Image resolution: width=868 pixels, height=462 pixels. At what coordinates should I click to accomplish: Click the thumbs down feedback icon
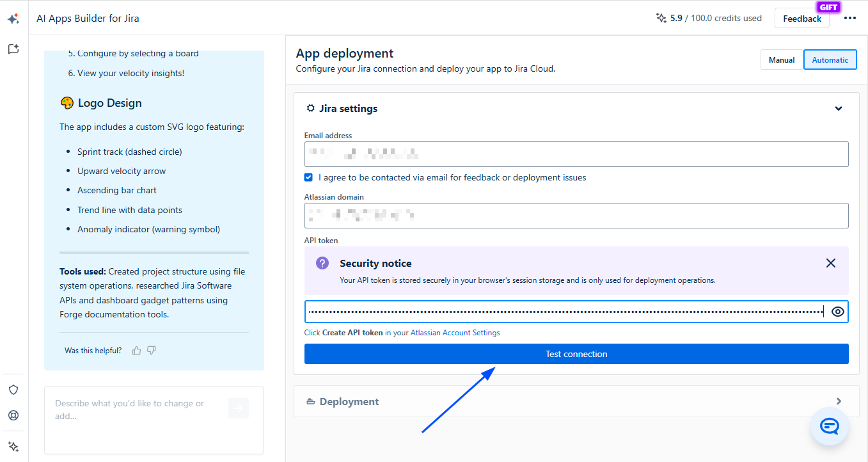pyautogui.click(x=152, y=351)
